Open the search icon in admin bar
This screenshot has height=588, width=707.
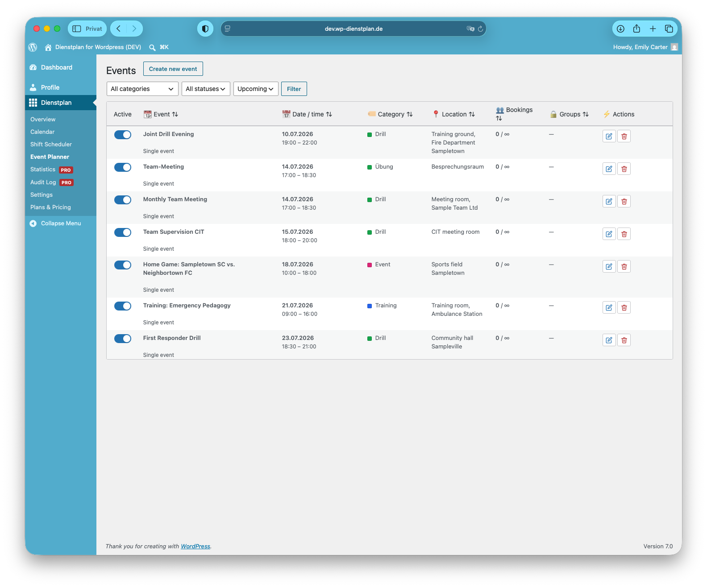coord(152,47)
